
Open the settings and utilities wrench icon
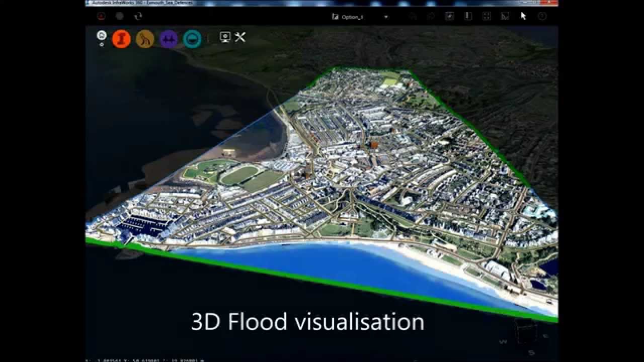pyautogui.click(x=240, y=37)
